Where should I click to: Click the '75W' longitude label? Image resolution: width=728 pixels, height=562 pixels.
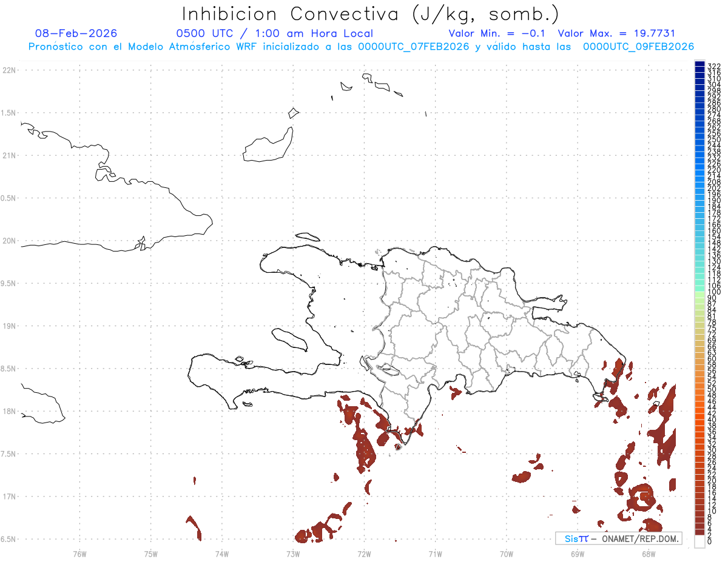pyautogui.click(x=151, y=554)
